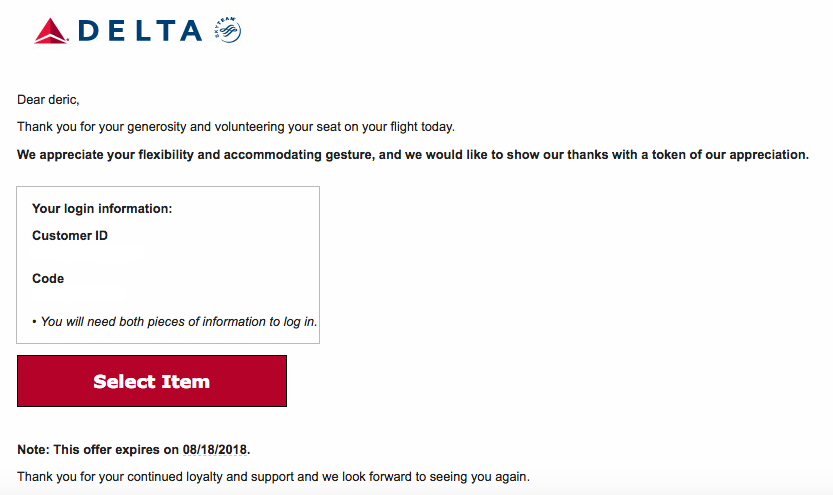Click the 'Dear deric,' greeting line
This screenshot has height=495, width=833.
coord(48,100)
